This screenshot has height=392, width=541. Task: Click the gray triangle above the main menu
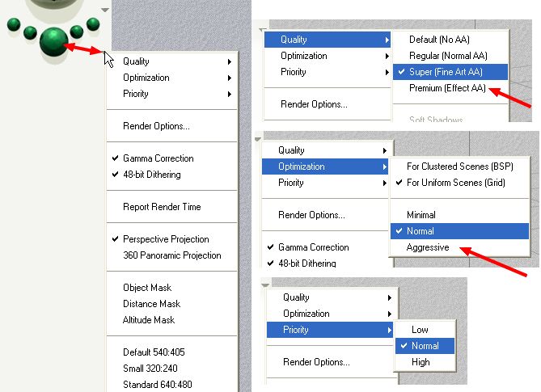[x=105, y=10]
